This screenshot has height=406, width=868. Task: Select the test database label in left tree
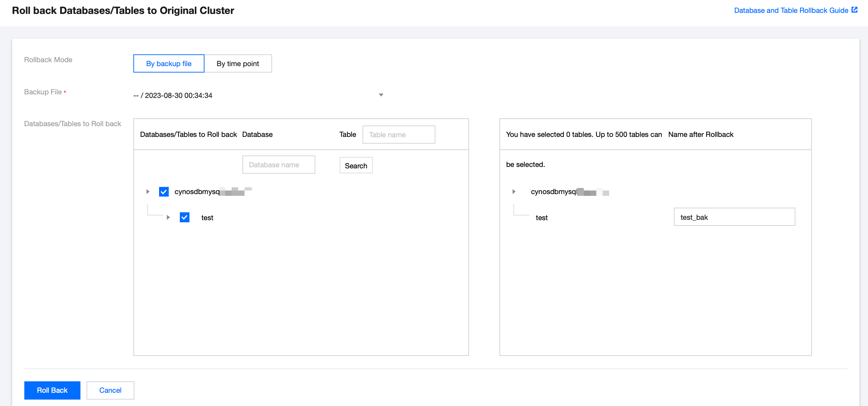pyautogui.click(x=207, y=218)
